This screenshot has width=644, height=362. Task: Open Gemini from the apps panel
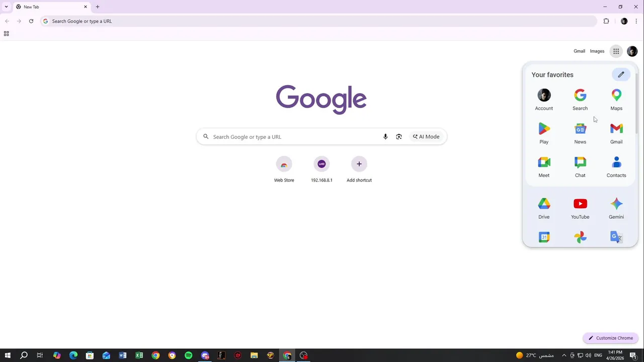pos(616,208)
